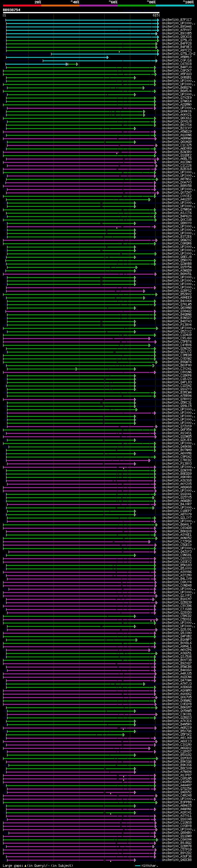Select label UniRef100_Q2RPS2
The image size is (197, 868).
tap(177, 291)
